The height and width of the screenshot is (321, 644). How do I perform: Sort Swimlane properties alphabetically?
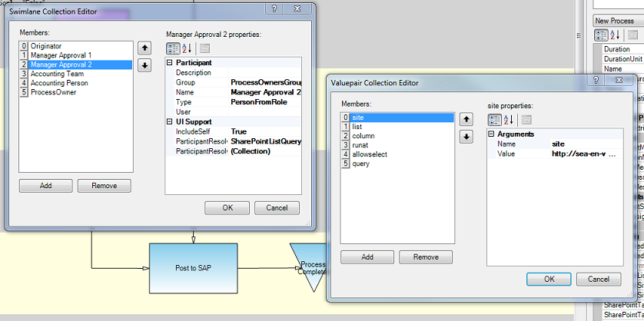click(187, 48)
